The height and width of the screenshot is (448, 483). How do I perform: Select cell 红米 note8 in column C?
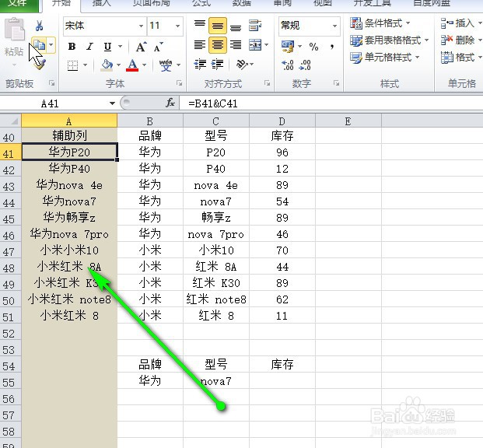pyautogui.click(x=216, y=299)
